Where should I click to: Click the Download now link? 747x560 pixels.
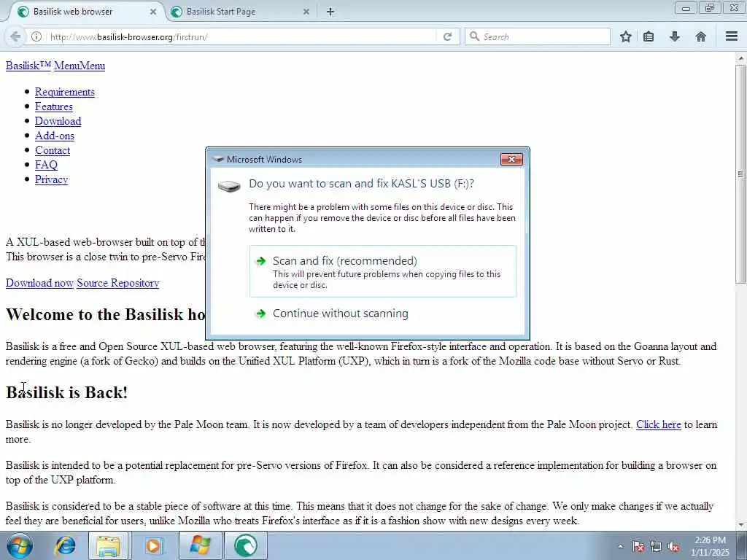pyautogui.click(x=39, y=283)
